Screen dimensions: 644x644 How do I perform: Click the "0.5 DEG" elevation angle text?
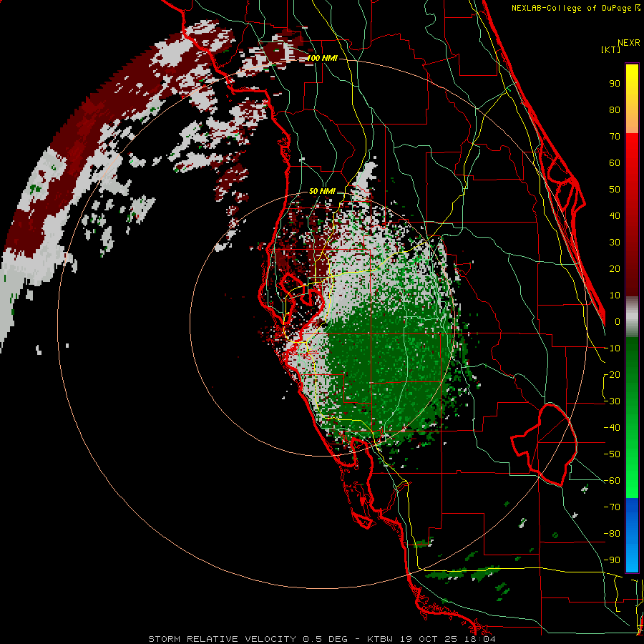click(x=326, y=639)
